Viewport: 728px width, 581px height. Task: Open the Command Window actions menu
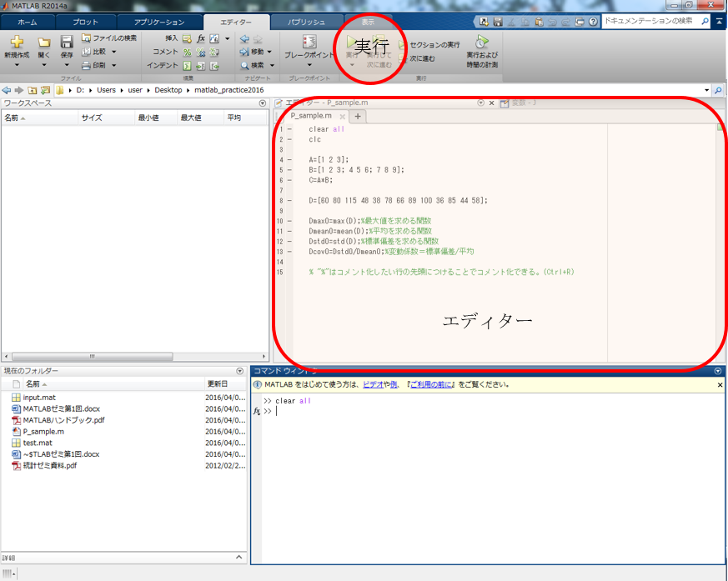pyautogui.click(x=718, y=371)
